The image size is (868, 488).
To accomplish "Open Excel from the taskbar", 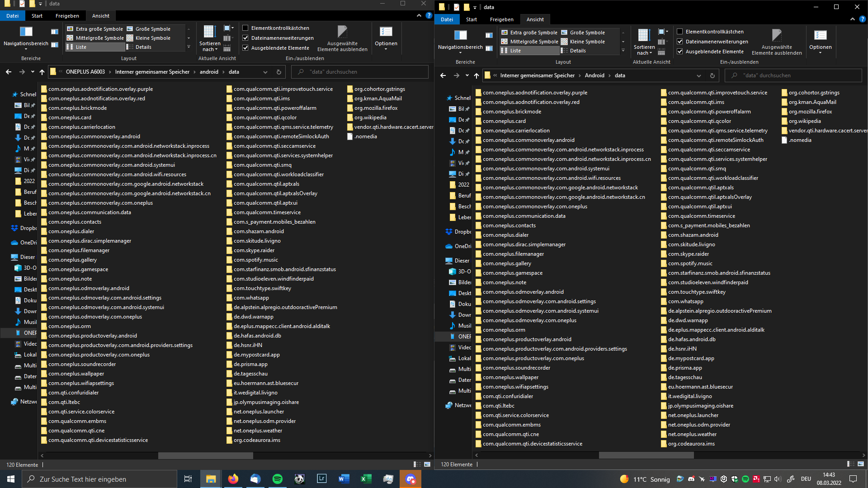I will [x=366, y=479].
